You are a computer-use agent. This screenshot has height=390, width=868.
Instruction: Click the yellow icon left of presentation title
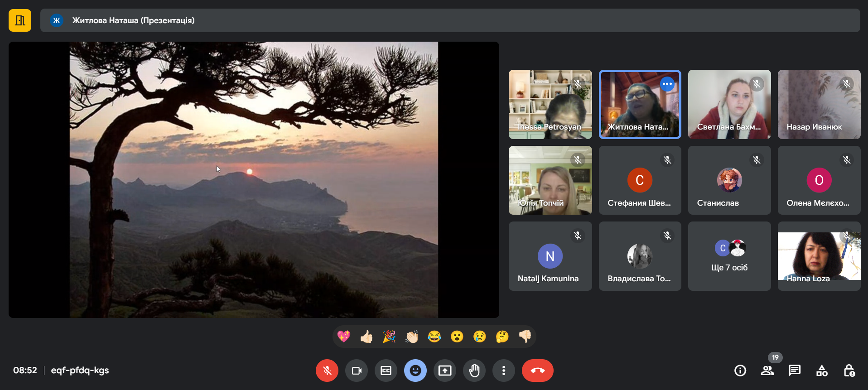tap(20, 20)
